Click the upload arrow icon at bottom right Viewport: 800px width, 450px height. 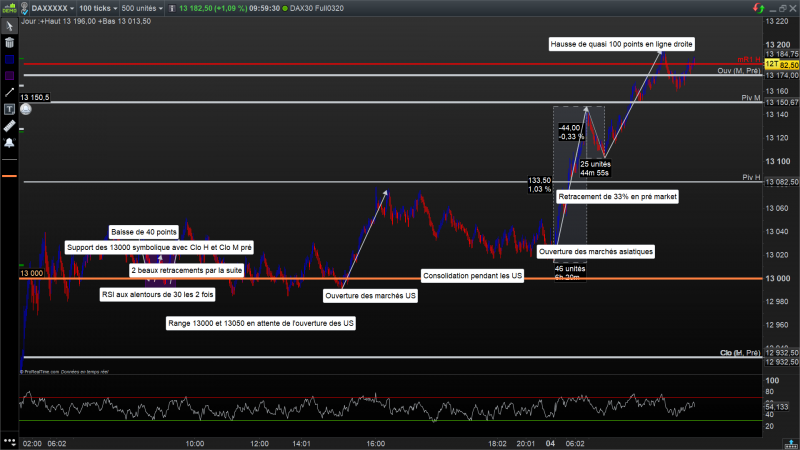point(791,444)
